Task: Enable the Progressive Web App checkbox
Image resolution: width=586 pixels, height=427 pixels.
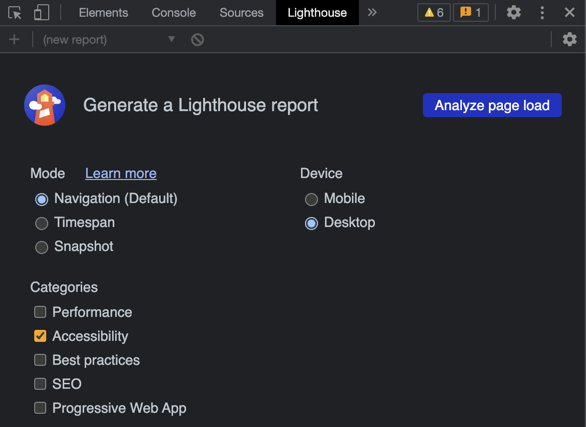Action: pyautogui.click(x=40, y=408)
